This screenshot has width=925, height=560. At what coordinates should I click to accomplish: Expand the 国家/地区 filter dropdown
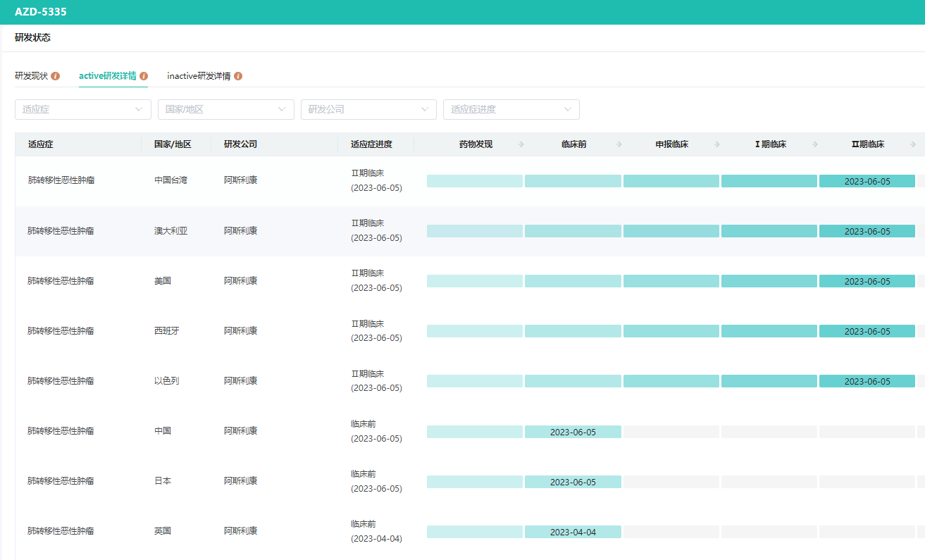(x=225, y=109)
